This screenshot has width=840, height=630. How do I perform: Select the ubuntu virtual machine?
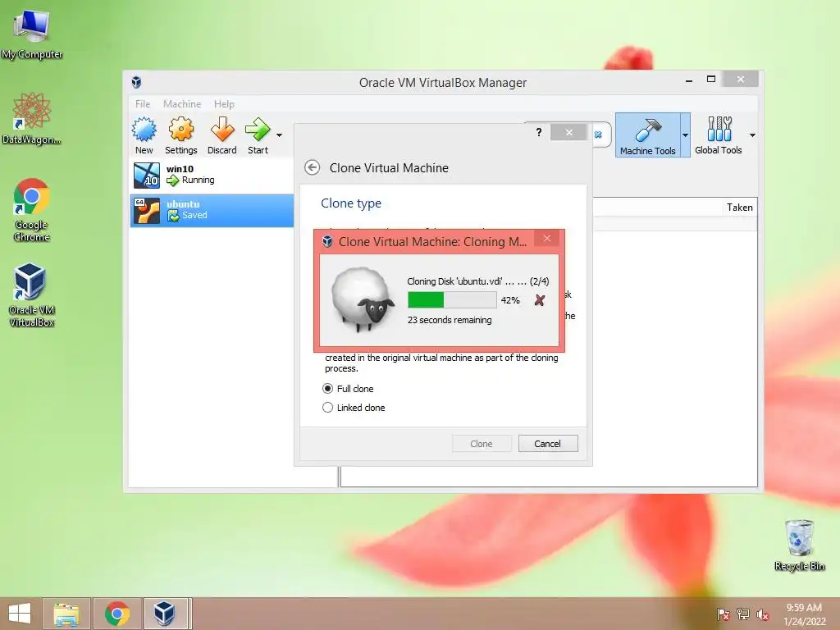pyautogui.click(x=212, y=210)
